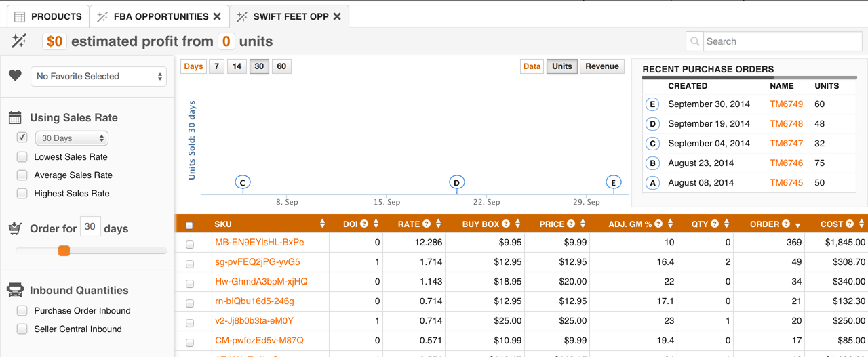Image resolution: width=868 pixels, height=357 pixels.
Task: Sort by the ORDER column arrow
Action: [x=797, y=225]
